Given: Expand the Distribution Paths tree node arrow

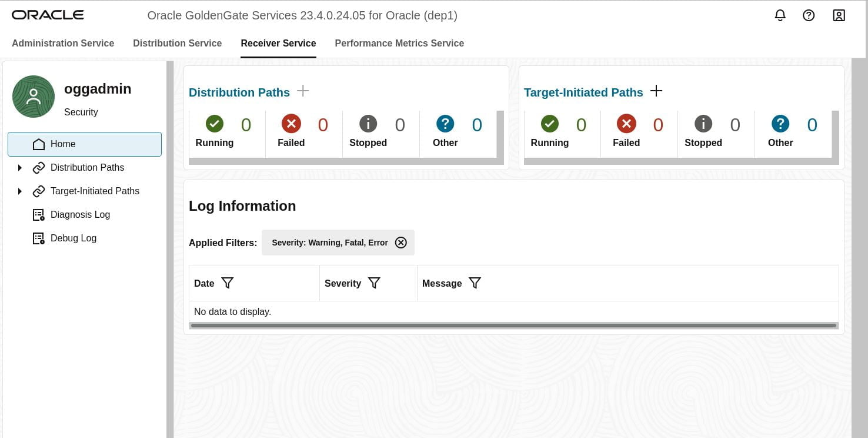Looking at the screenshot, I should [19, 168].
